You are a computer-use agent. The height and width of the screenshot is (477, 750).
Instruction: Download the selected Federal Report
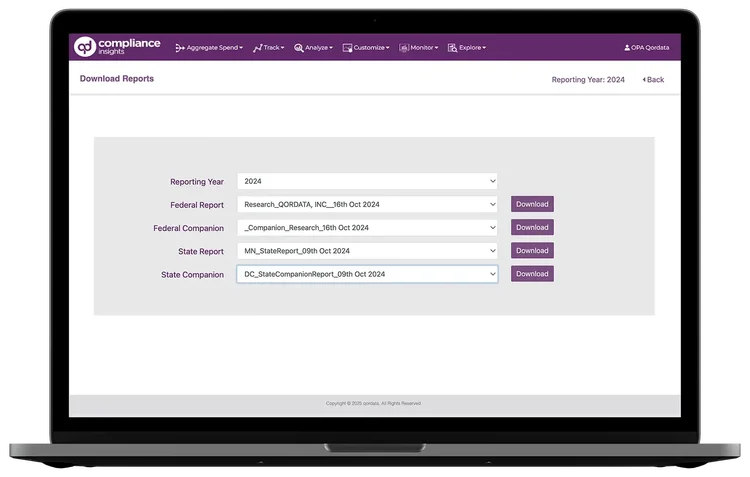click(532, 204)
